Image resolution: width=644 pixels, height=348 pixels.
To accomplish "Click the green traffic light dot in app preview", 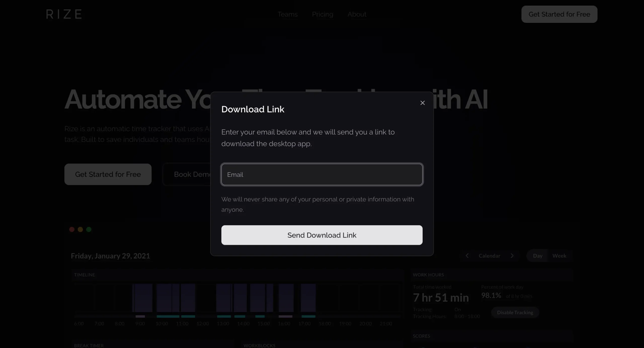I will tap(89, 229).
